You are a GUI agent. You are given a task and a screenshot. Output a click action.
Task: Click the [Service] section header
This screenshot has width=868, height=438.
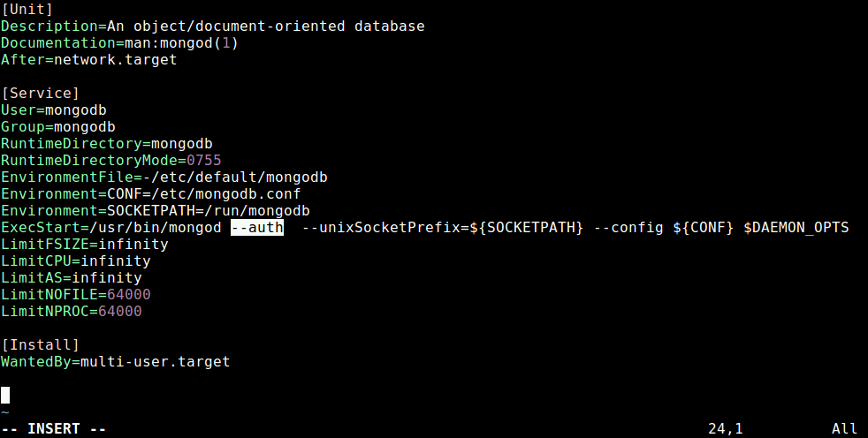41,93
